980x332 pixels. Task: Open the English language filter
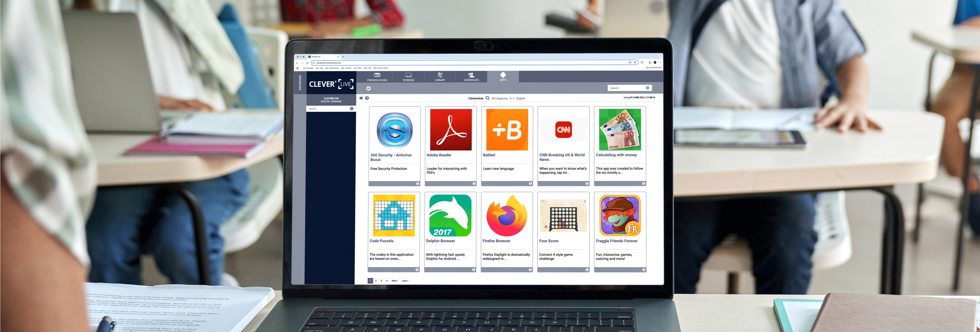[x=520, y=99]
